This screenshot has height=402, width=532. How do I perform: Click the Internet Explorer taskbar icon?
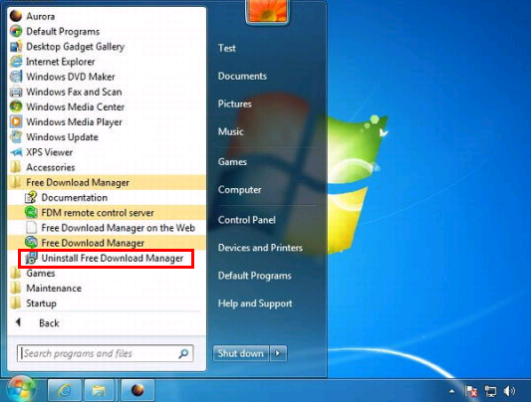65,390
